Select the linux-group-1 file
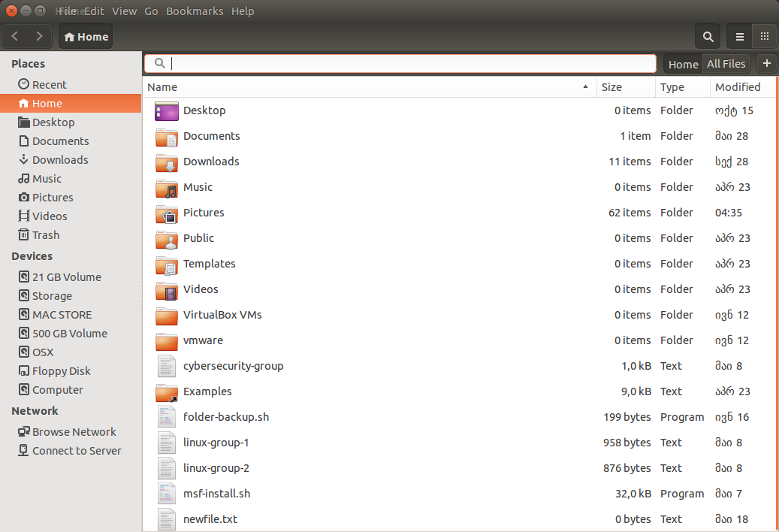The height and width of the screenshot is (532, 779). (459, 443)
